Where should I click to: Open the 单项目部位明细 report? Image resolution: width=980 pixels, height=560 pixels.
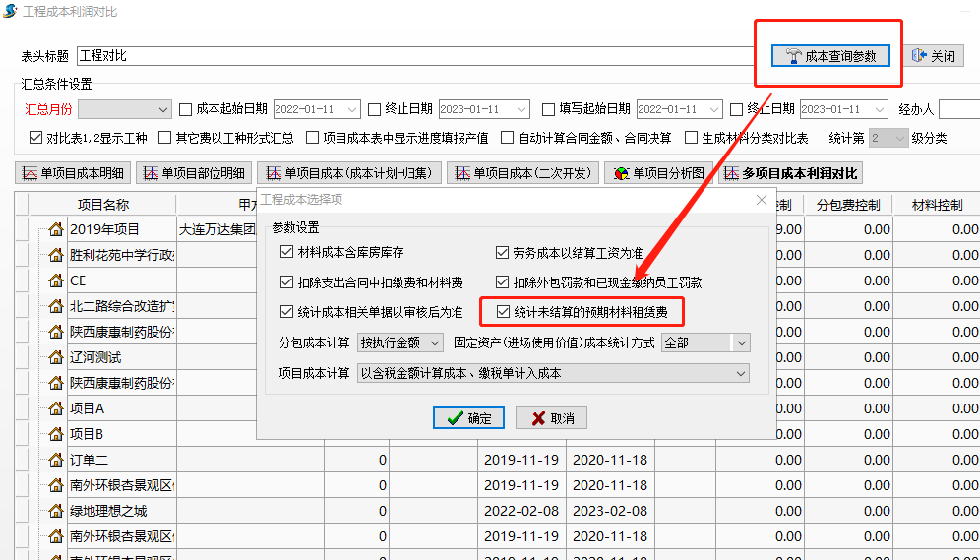(195, 173)
